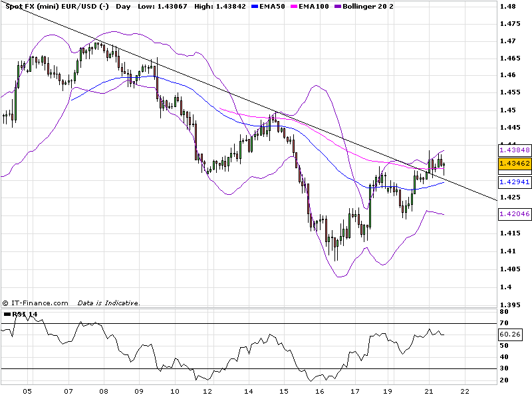Click the RSI axis label 50
This screenshot has width=532, height=399.
tap(504, 346)
